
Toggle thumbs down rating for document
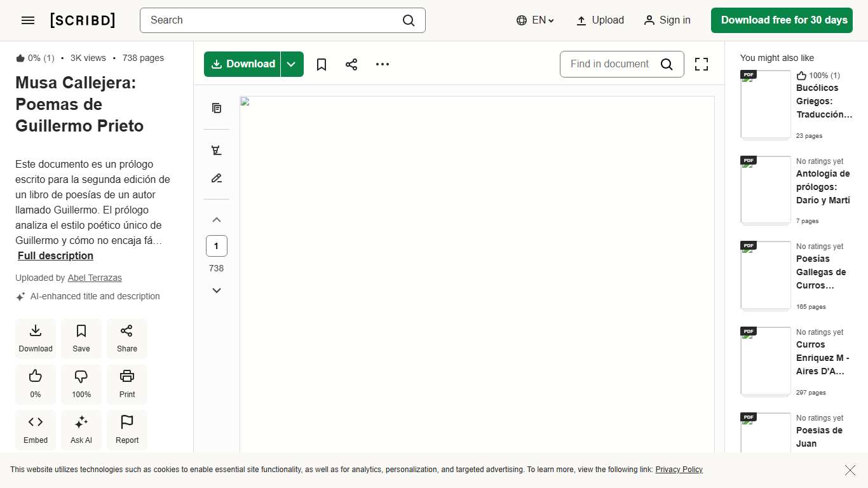point(81,384)
